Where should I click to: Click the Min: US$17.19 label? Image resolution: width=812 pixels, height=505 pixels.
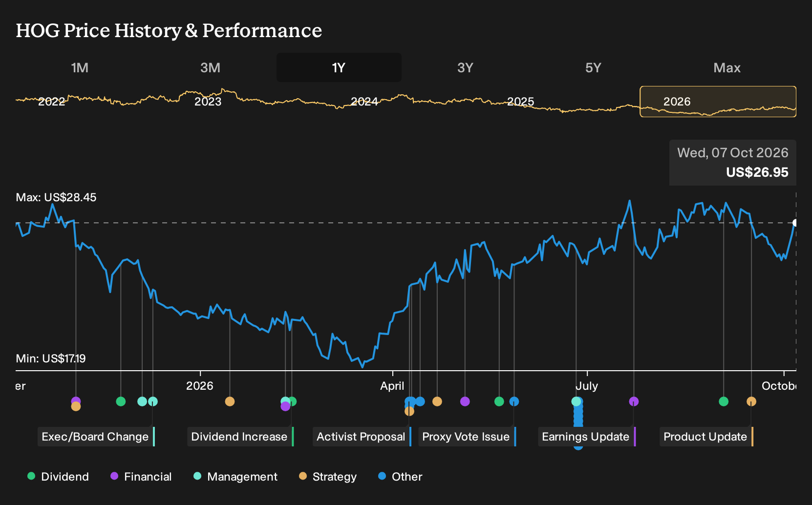tap(51, 358)
